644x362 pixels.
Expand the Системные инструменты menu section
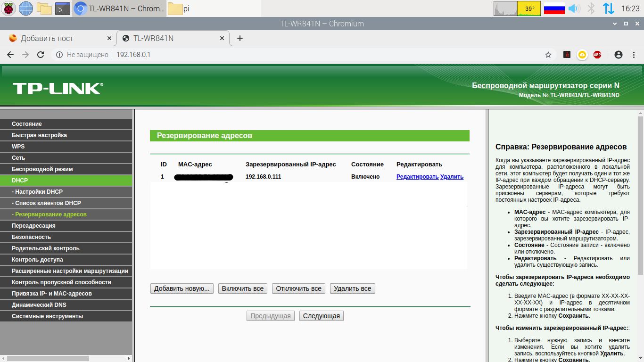pyautogui.click(x=47, y=316)
